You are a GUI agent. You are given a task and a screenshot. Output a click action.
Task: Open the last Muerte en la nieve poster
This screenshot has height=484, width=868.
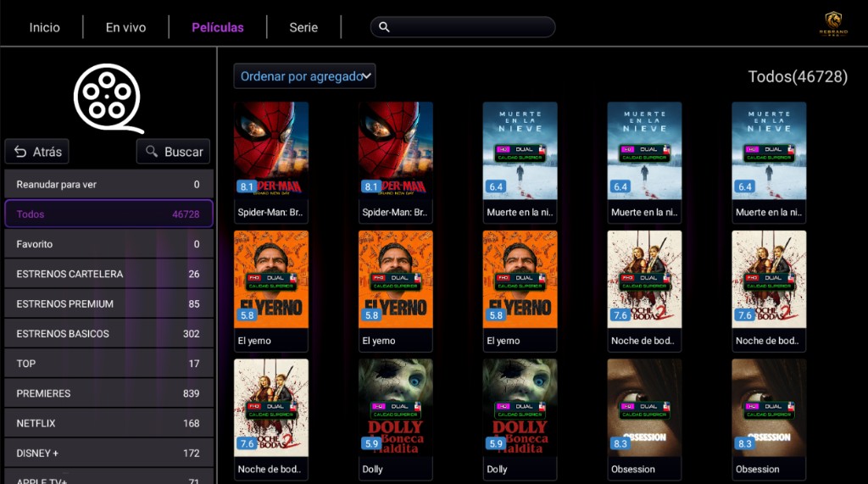769,151
